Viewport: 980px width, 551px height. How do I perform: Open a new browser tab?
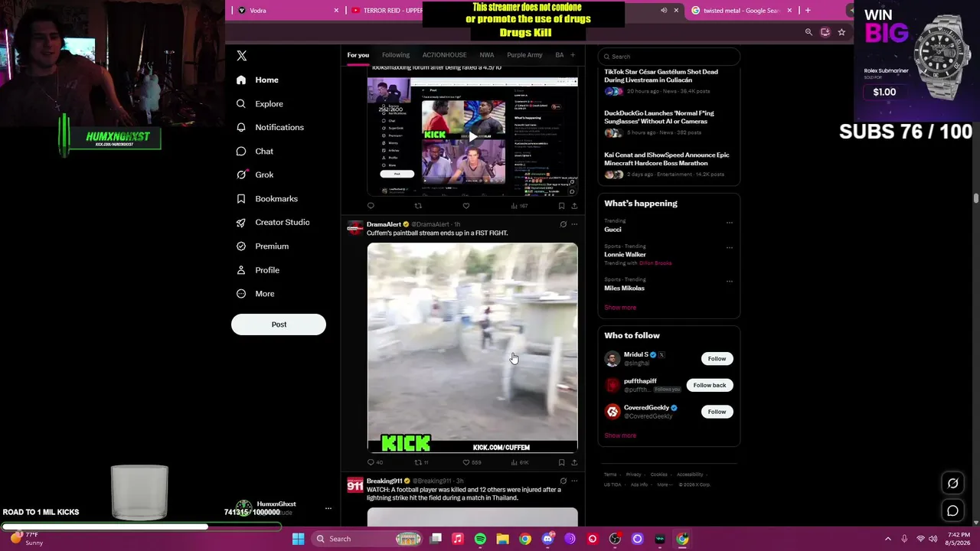pyautogui.click(x=808, y=11)
